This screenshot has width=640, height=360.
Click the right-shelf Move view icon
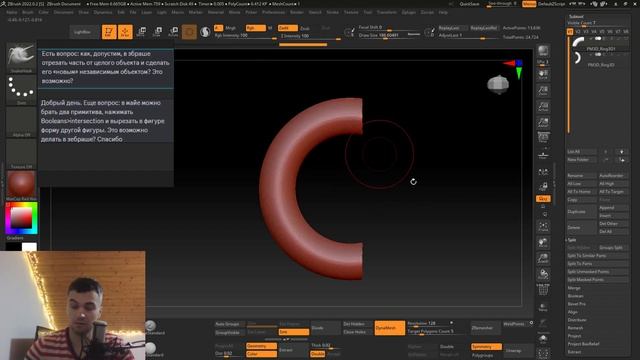543,243
